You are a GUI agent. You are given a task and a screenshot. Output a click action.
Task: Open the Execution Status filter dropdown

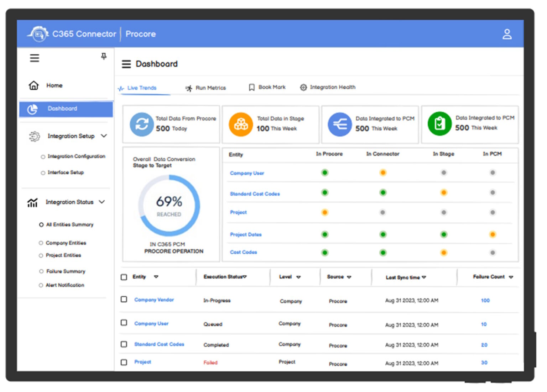245,277
